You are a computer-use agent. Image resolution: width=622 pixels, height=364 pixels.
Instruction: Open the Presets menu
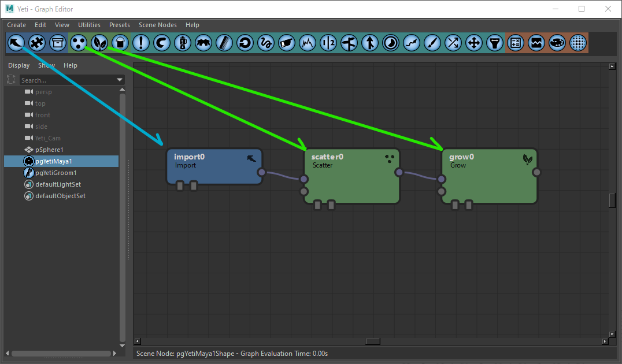tap(120, 25)
